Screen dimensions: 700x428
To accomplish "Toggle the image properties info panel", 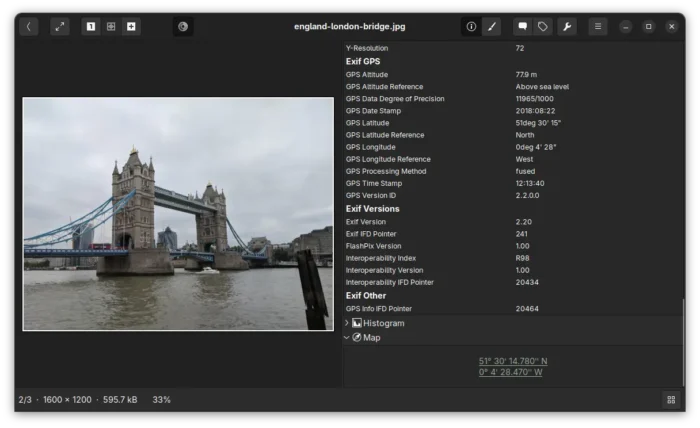I will pos(471,26).
